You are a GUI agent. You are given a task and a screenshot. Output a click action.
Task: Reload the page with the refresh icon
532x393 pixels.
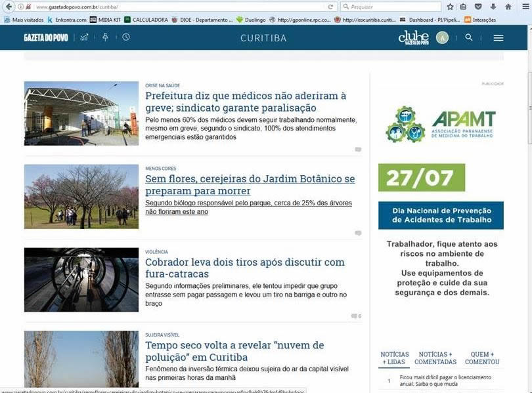[330, 7]
